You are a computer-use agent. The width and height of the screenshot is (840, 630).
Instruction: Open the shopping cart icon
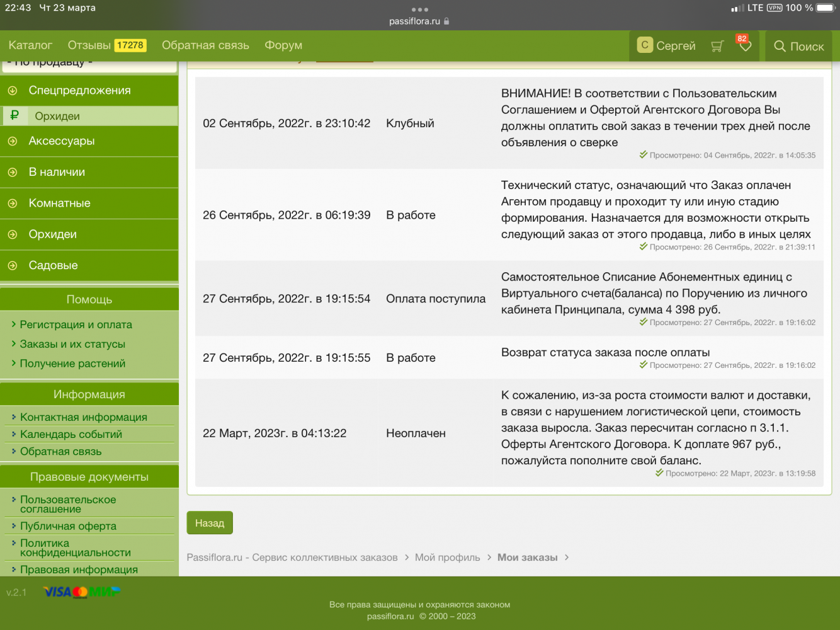click(x=717, y=46)
